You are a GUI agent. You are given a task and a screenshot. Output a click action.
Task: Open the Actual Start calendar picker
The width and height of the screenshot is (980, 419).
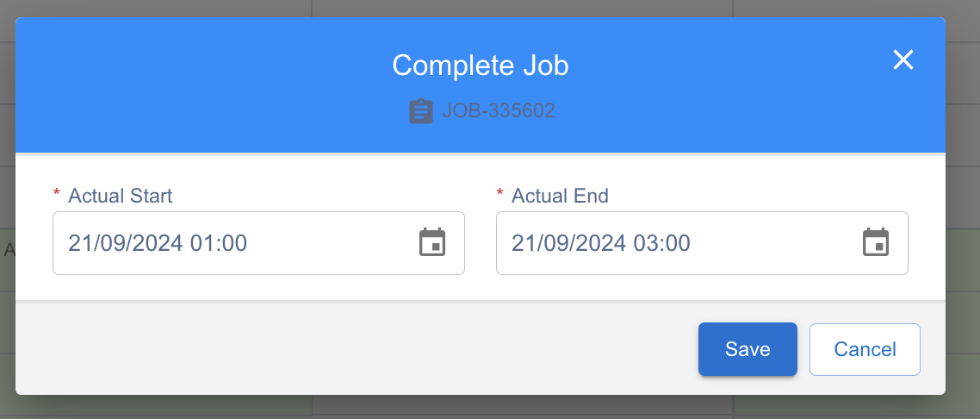click(x=432, y=242)
